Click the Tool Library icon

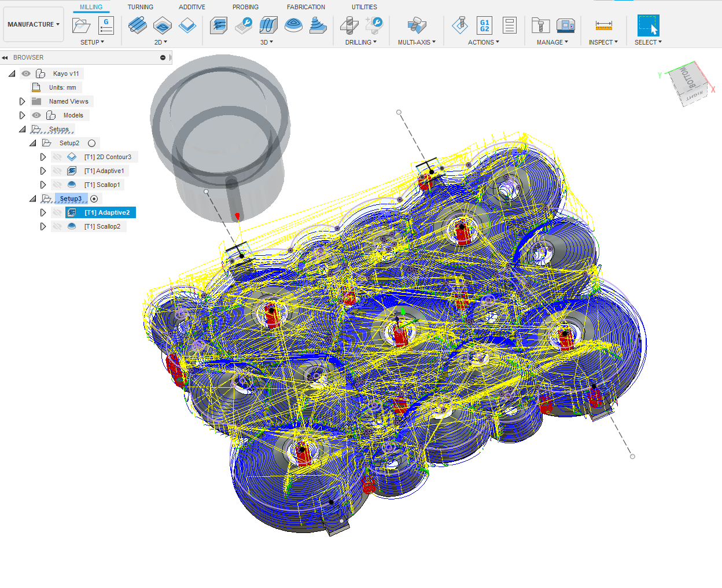click(540, 25)
